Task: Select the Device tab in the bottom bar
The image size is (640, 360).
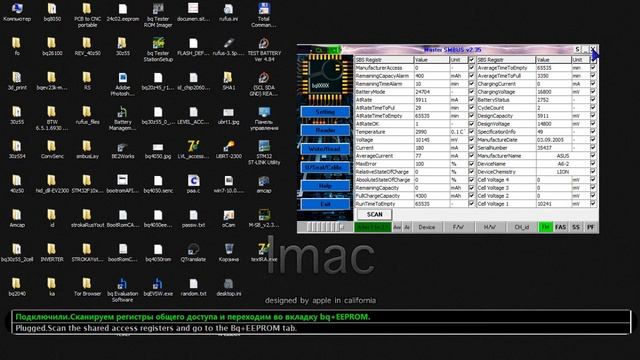Action: [427, 227]
